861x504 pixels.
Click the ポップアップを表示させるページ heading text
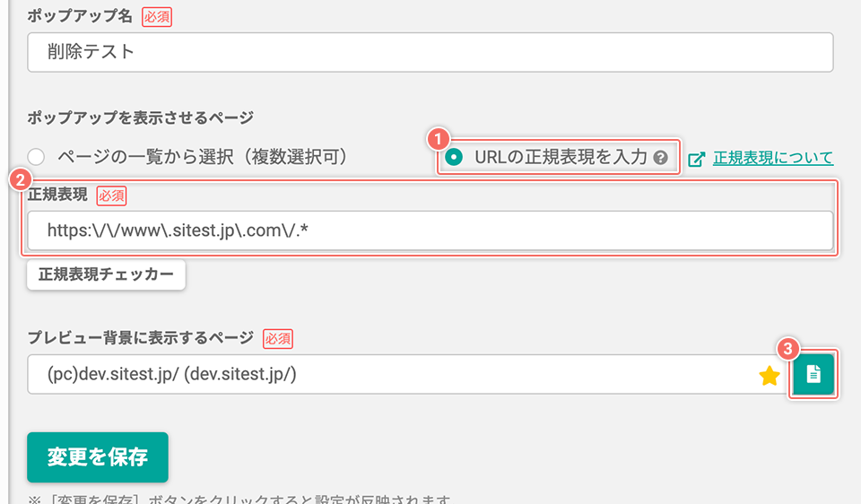coord(141,117)
